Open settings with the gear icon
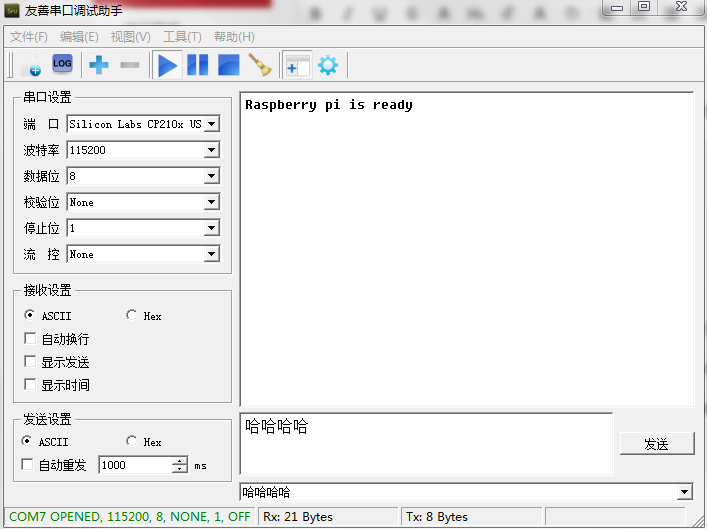 click(328, 65)
